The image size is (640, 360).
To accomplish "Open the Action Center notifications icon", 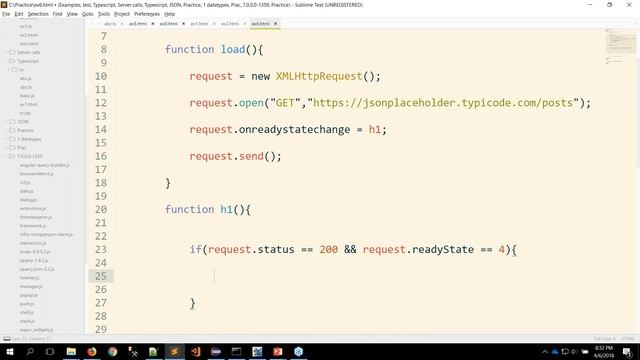I will tap(628, 351).
